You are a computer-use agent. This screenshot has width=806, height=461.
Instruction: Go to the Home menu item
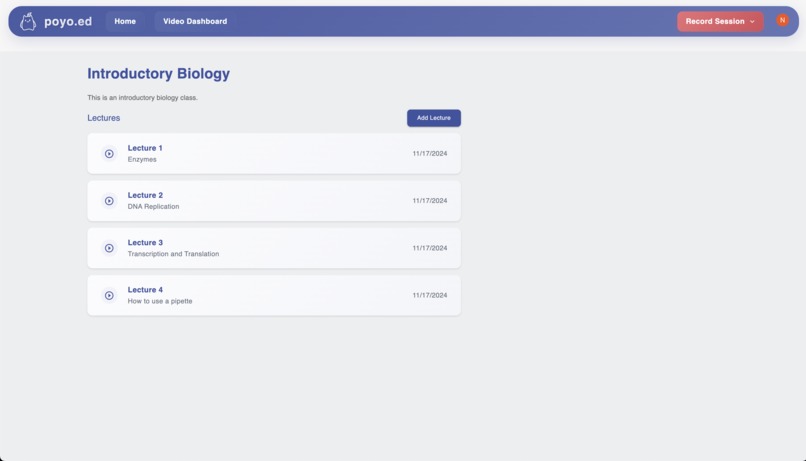coord(125,22)
